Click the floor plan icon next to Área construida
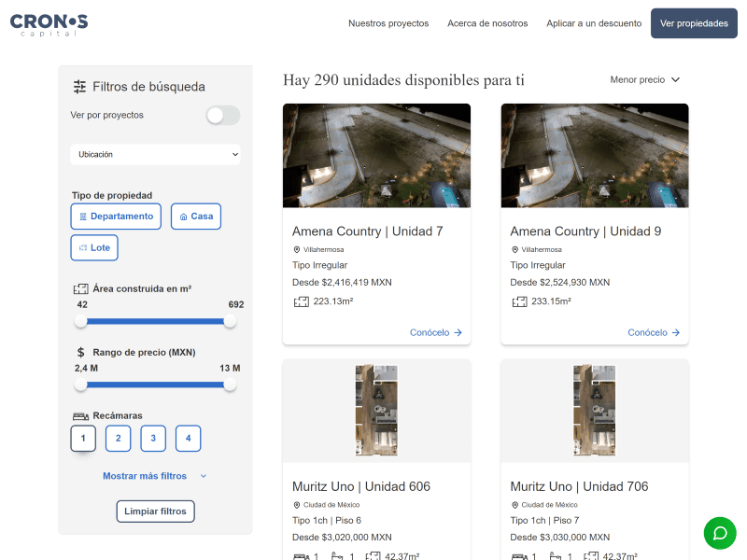747x560 pixels. click(80, 289)
